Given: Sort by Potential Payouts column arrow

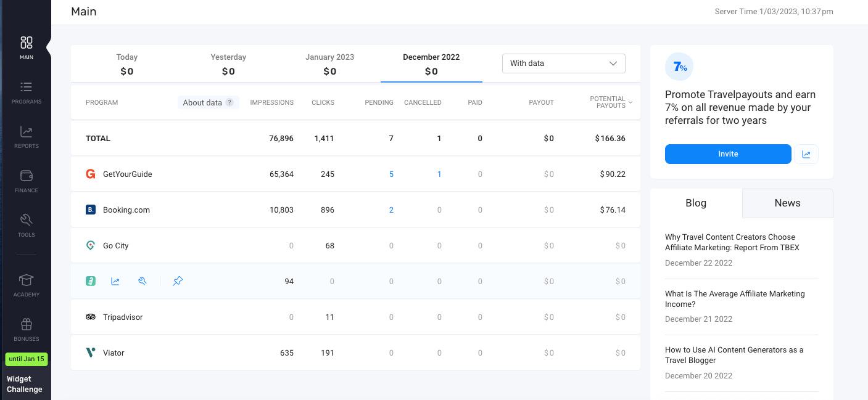Looking at the screenshot, I should tap(630, 102).
